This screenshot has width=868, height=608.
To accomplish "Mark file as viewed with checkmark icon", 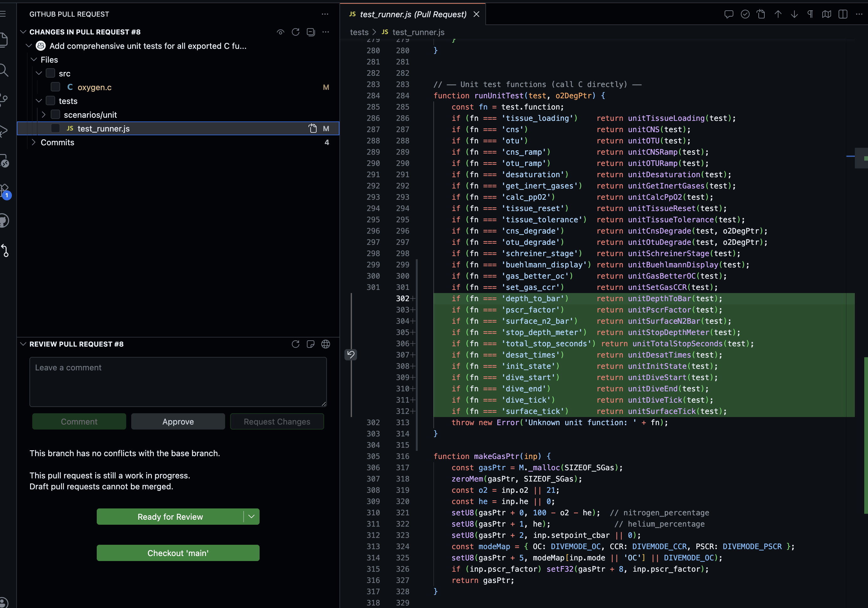I will (745, 14).
